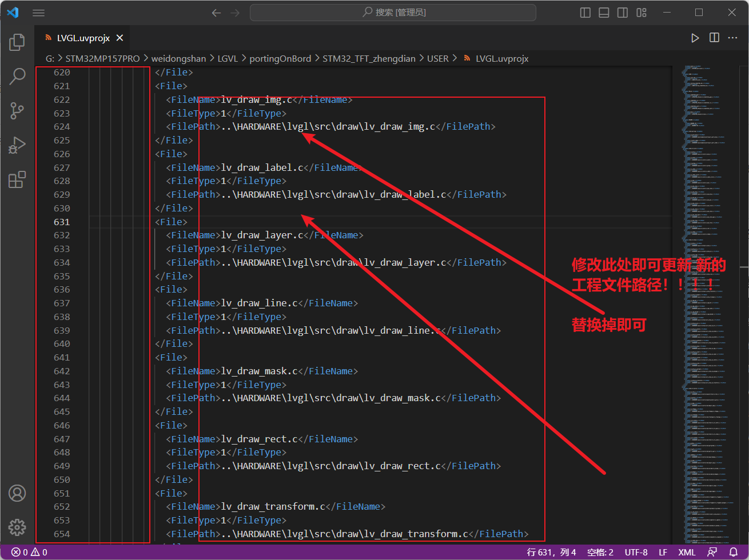Open the Run and Debug view
Viewport: 749px width, 560px height.
point(17,145)
